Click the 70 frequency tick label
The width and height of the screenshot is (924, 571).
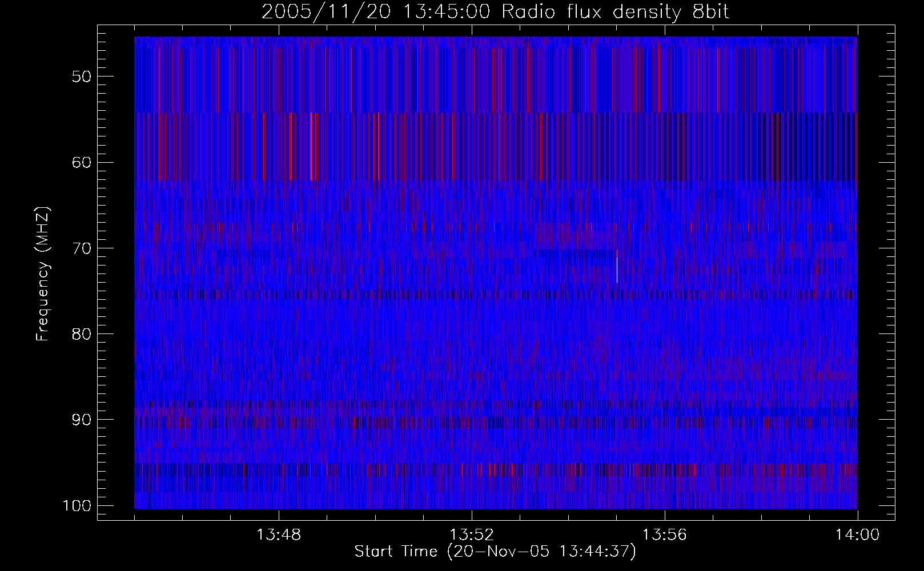point(82,248)
